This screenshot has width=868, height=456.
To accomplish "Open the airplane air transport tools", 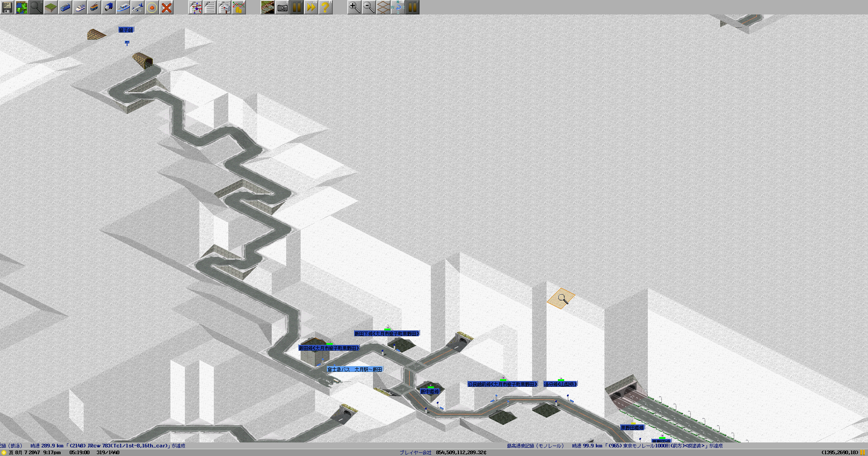I will point(137,7).
